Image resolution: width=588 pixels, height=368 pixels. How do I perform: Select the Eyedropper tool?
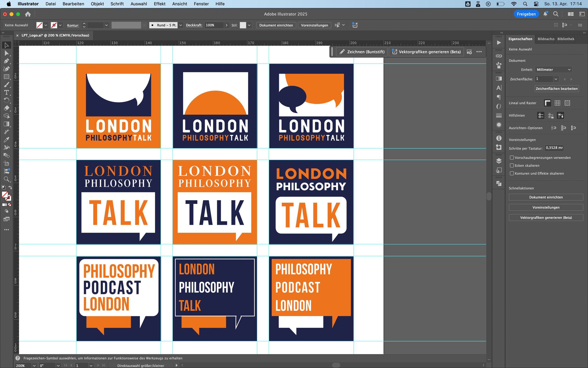7,140
